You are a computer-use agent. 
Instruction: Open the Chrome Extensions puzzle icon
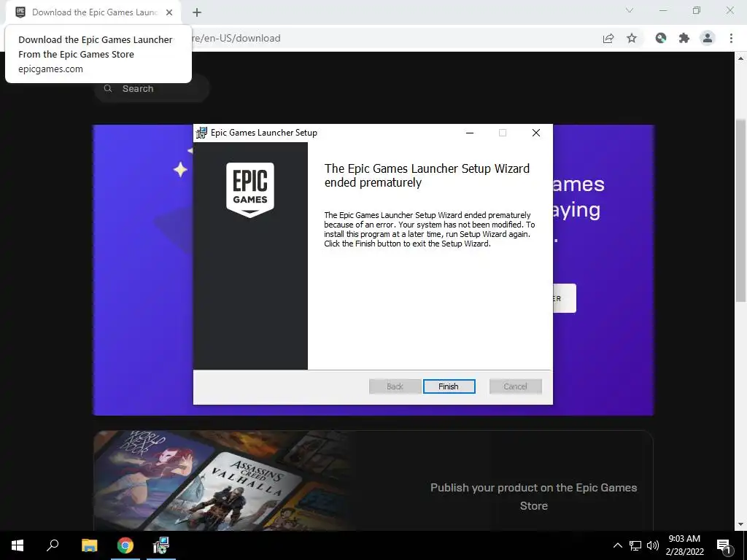[684, 38]
